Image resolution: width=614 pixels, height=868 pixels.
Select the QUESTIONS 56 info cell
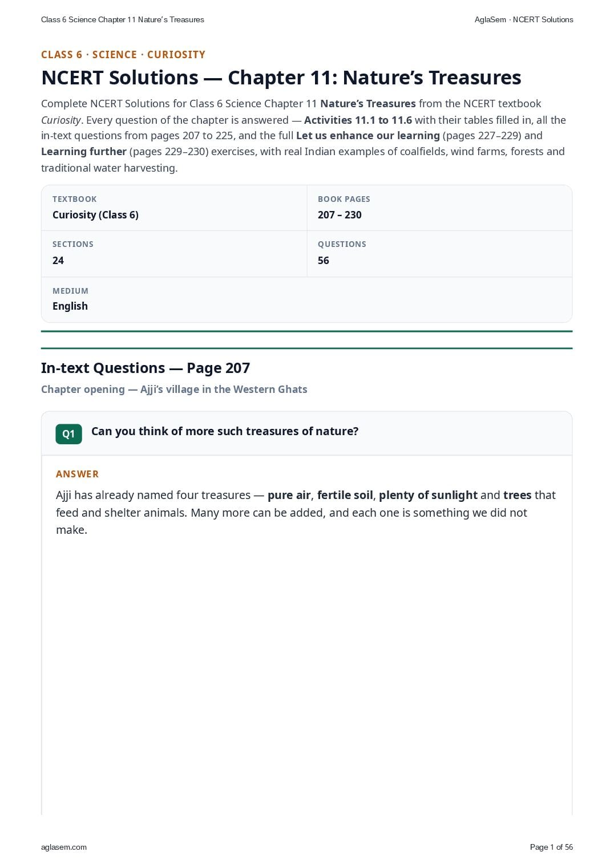click(439, 254)
